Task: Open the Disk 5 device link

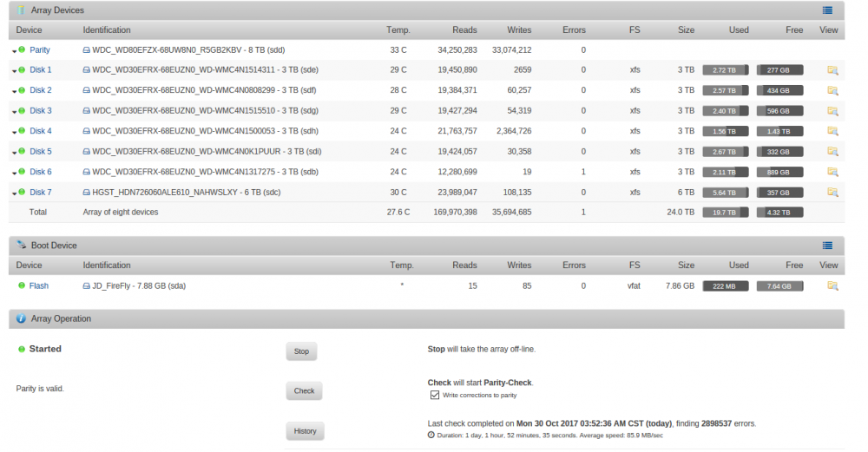Action: [41, 152]
